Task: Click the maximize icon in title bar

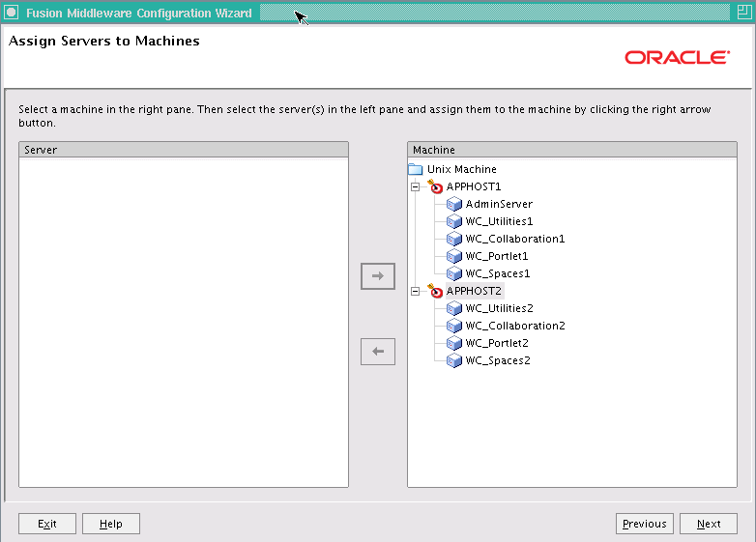Action: (744, 12)
